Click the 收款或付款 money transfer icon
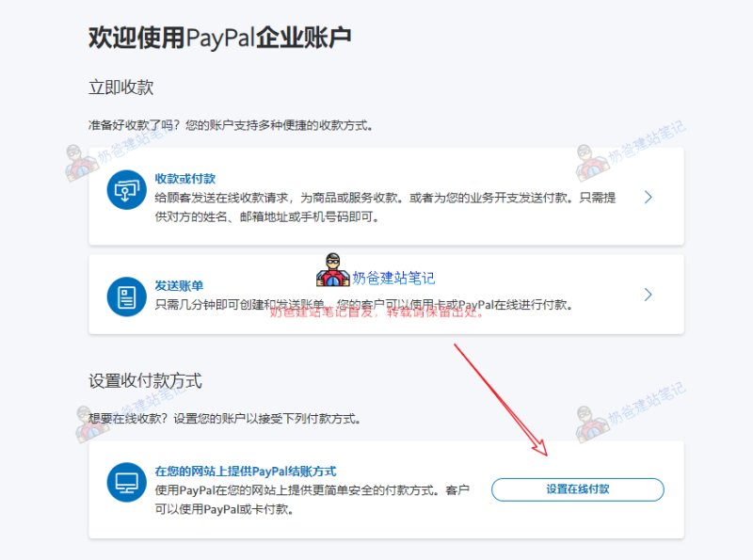 (x=126, y=190)
